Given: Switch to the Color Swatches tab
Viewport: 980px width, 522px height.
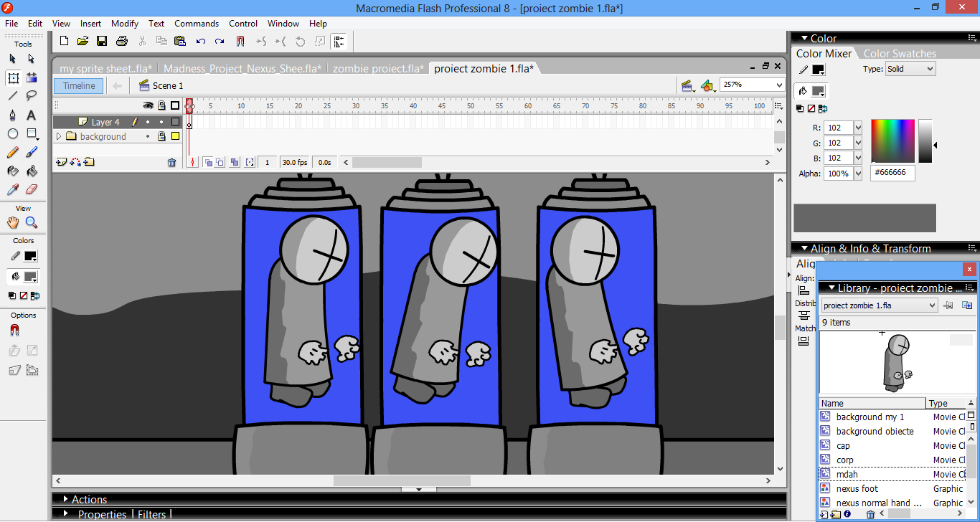Looking at the screenshot, I should point(900,54).
